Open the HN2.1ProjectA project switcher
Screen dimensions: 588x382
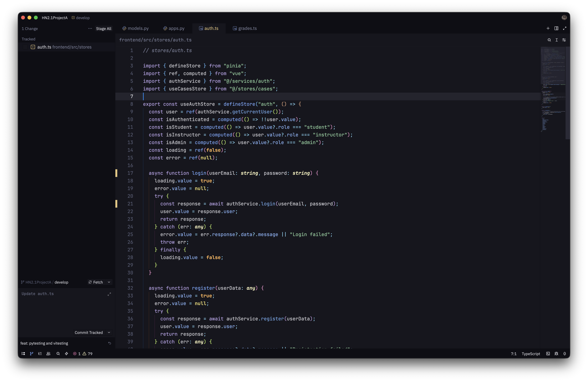coord(55,18)
